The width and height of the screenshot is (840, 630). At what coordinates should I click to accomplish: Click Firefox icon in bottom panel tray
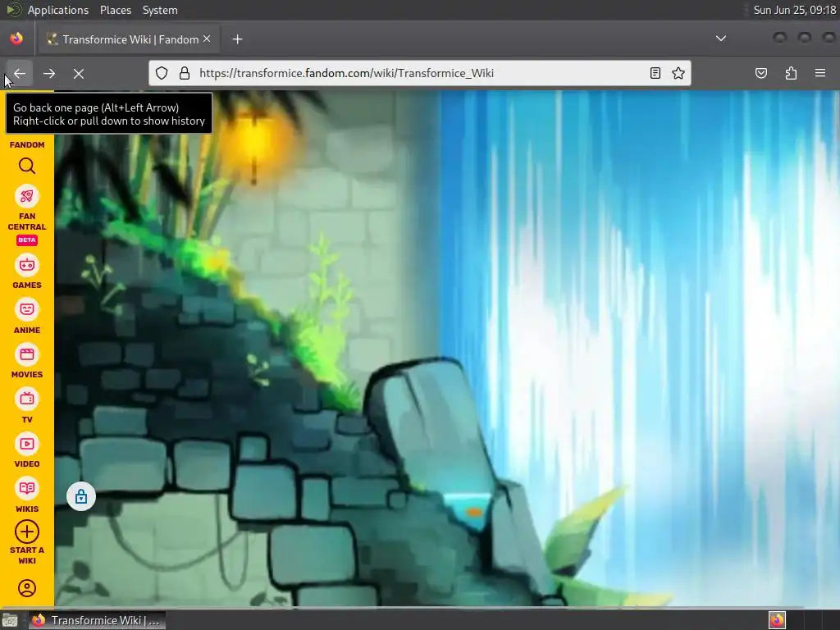[x=777, y=620]
